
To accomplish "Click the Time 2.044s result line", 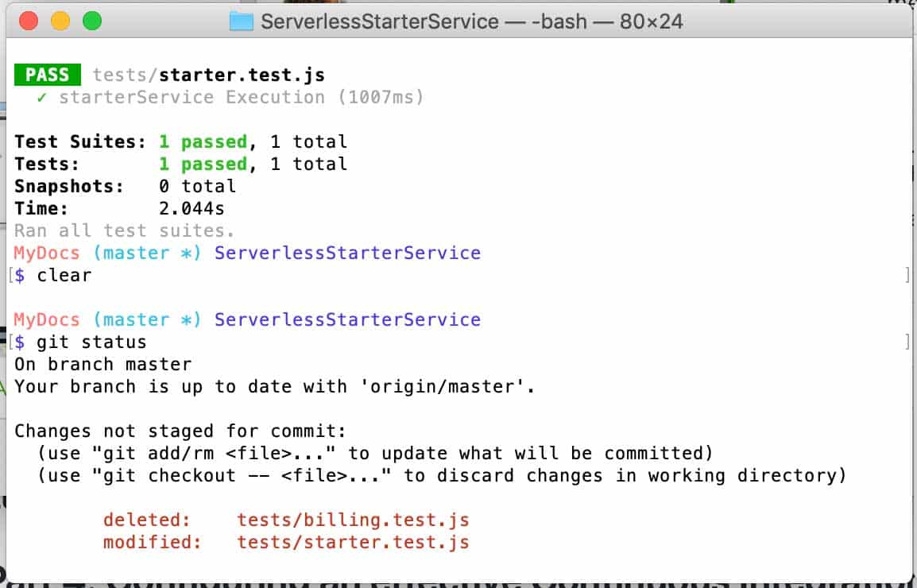I will pos(119,208).
